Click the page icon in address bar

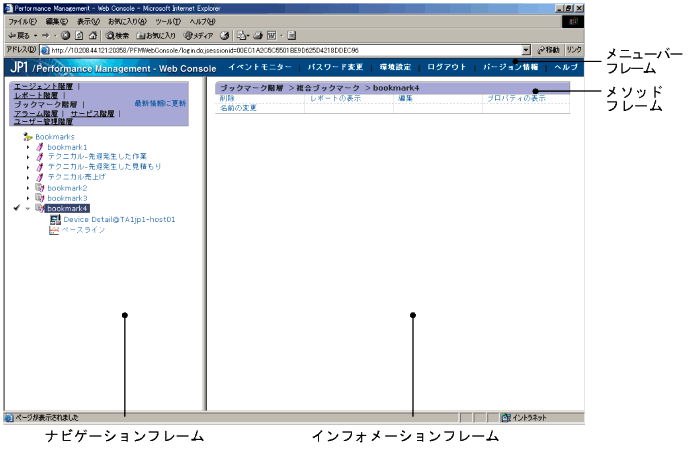click(x=45, y=50)
